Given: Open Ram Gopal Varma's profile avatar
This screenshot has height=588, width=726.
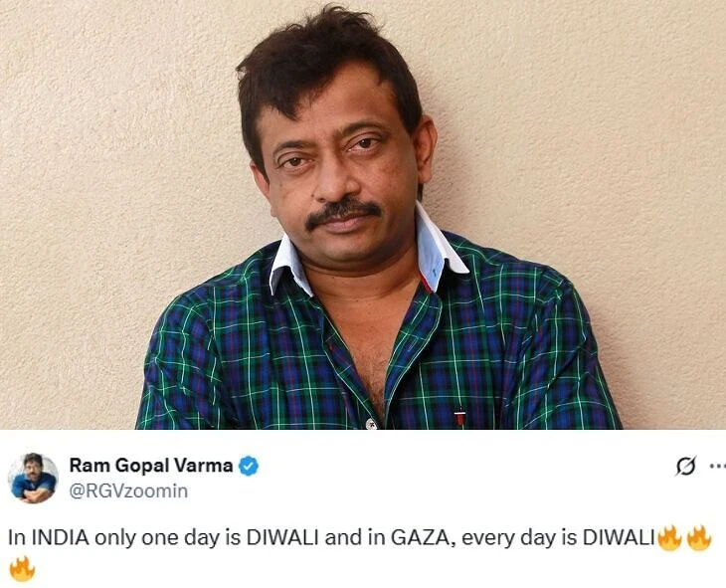Looking at the screenshot, I should pos(34,479).
